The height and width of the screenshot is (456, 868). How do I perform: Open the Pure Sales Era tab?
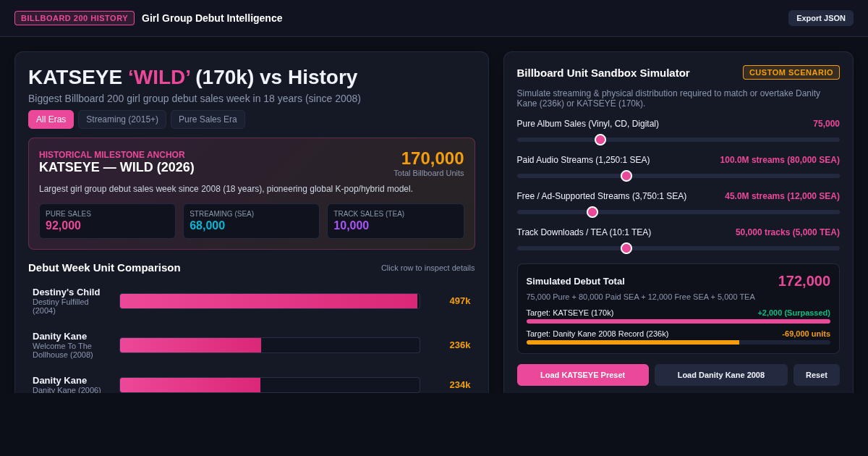point(208,119)
